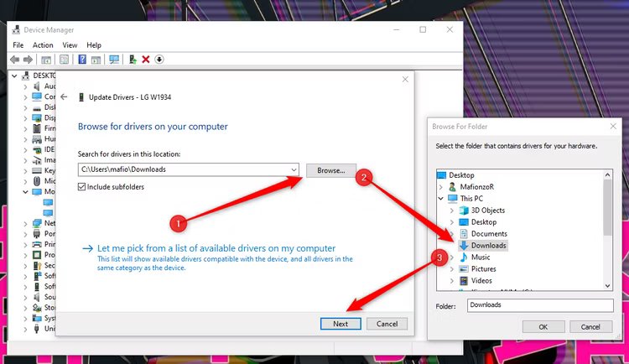
Task: Open the Action menu in Device Manager
Action: pyautogui.click(x=43, y=45)
